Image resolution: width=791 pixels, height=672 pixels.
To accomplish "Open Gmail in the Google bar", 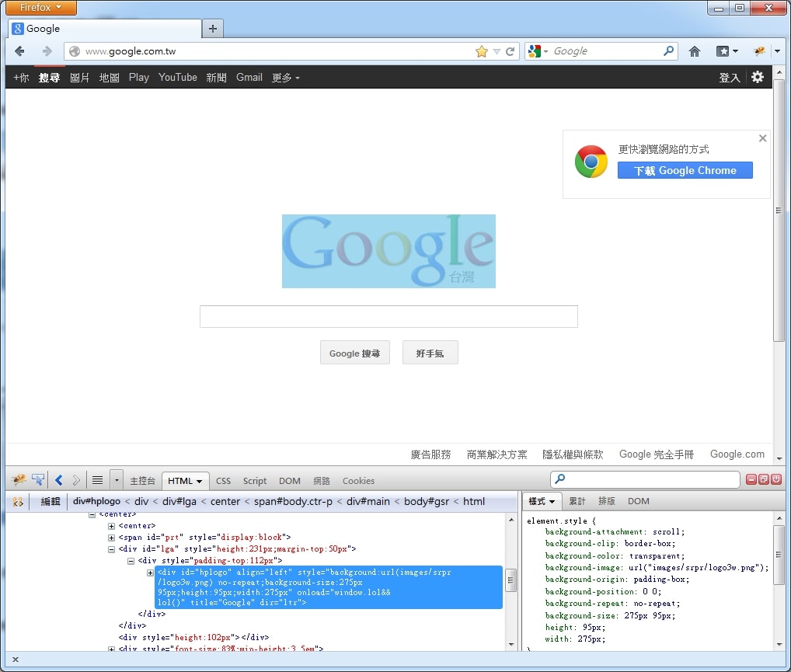I will pyautogui.click(x=249, y=78).
